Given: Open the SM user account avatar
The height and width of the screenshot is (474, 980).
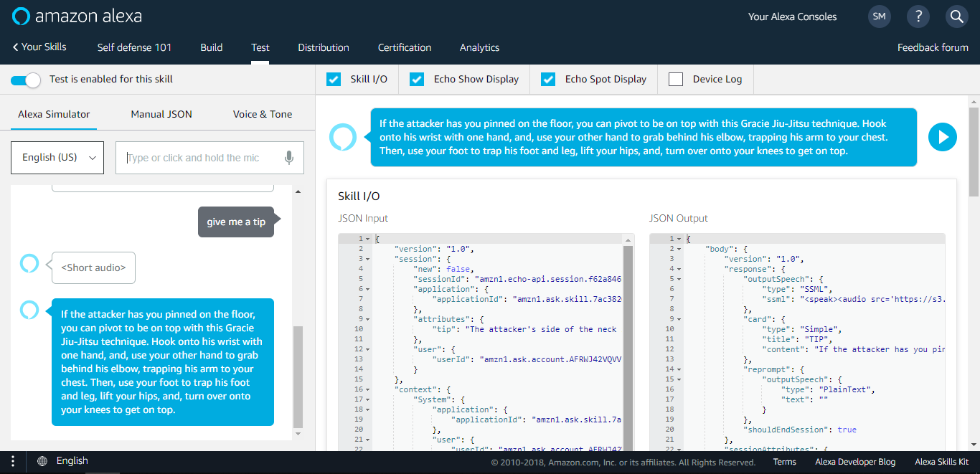Looking at the screenshot, I should tap(879, 16).
